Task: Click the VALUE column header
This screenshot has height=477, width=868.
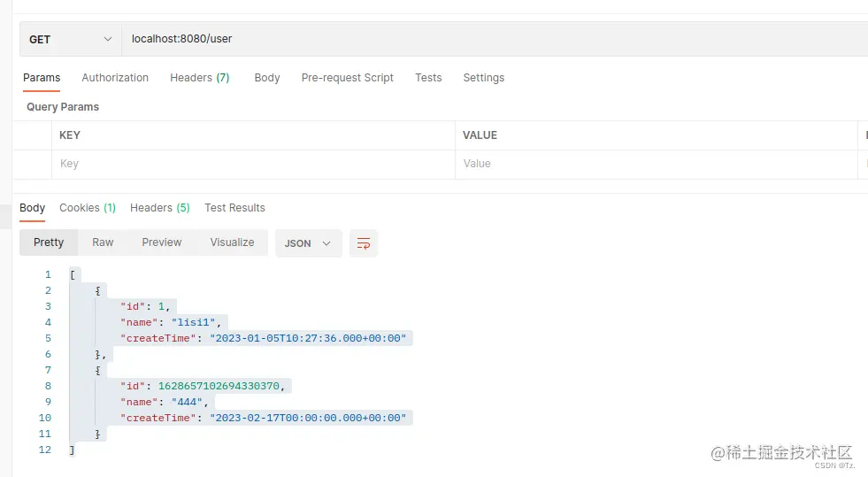Action: click(480, 135)
